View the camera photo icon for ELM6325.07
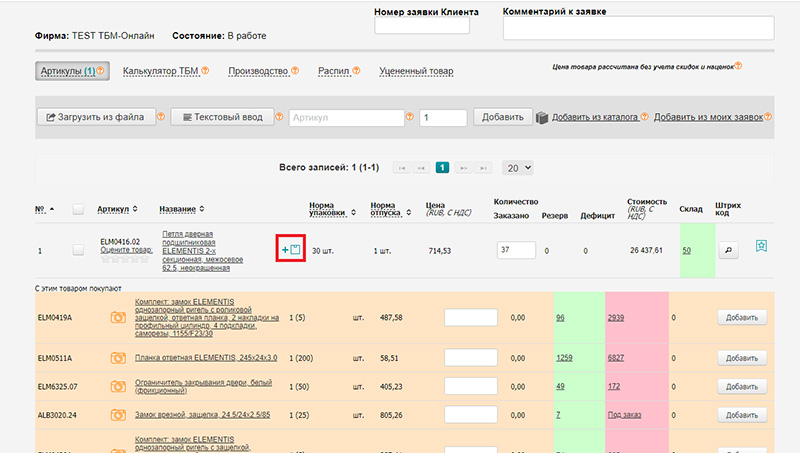This screenshot has height=453, width=800. pyautogui.click(x=117, y=386)
